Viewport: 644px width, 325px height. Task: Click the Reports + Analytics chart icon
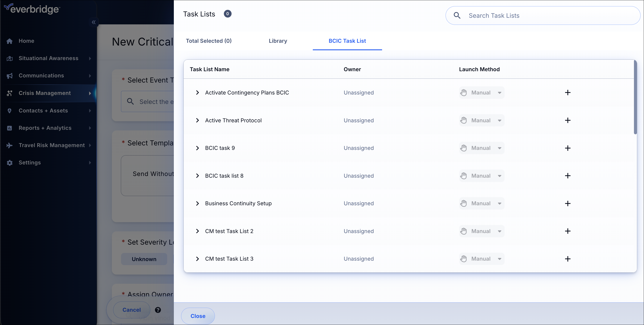point(9,128)
